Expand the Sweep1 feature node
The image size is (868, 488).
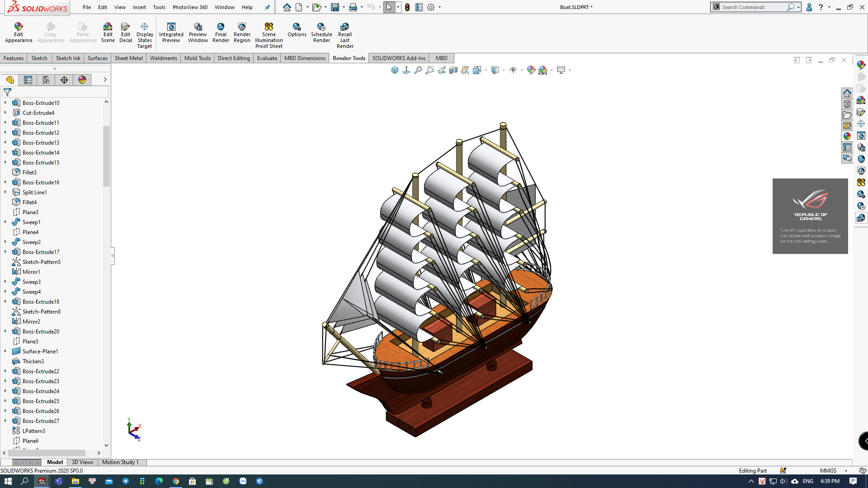point(5,222)
